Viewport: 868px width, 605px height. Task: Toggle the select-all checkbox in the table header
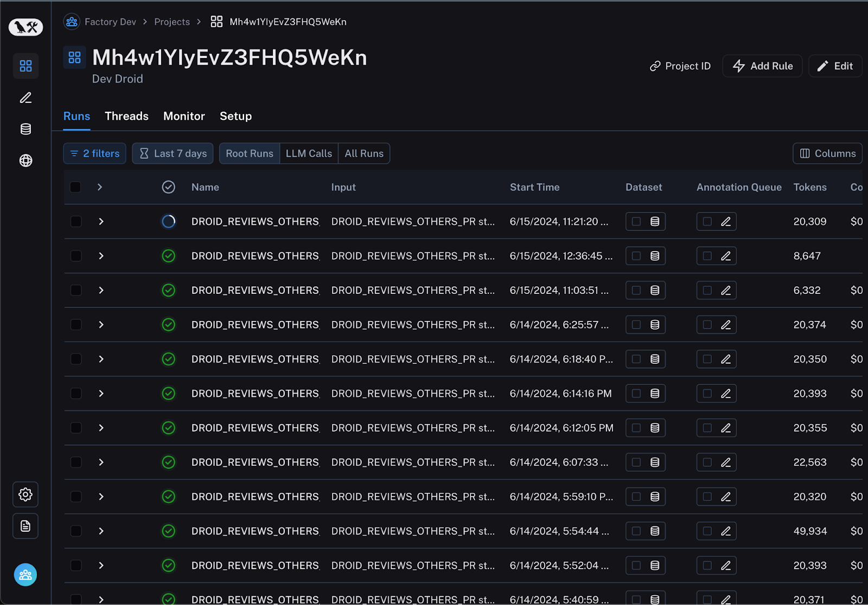[x=75, y=187]
